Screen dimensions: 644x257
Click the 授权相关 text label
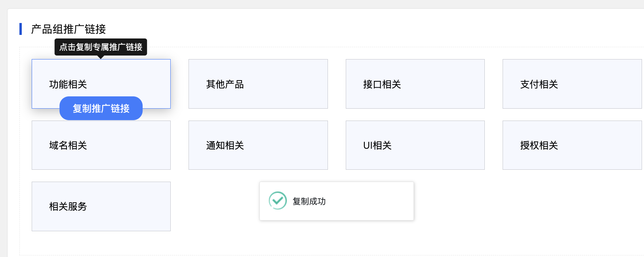(x=539, y=146)
